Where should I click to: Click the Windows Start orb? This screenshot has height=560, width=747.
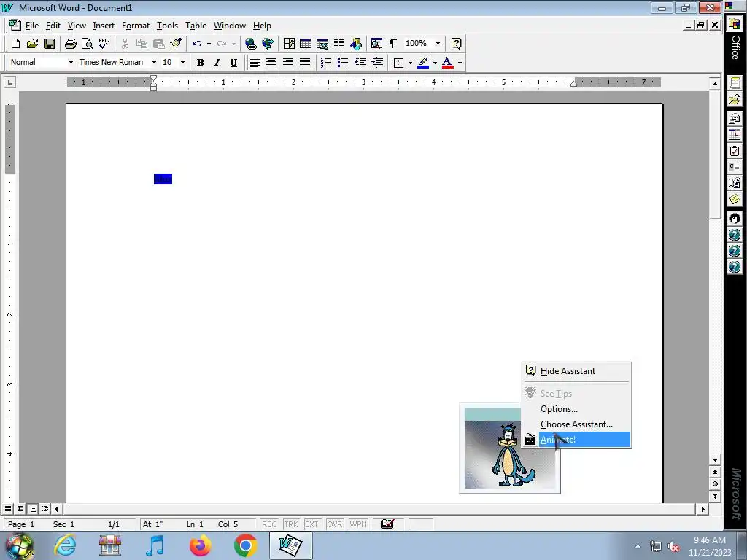20,545
